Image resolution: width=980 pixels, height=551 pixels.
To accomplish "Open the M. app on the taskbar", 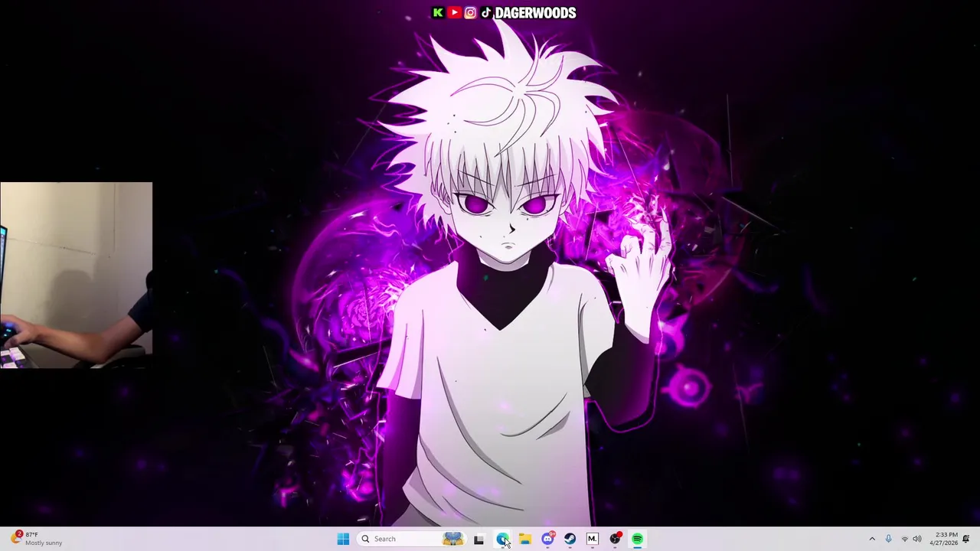I will 592,539.
